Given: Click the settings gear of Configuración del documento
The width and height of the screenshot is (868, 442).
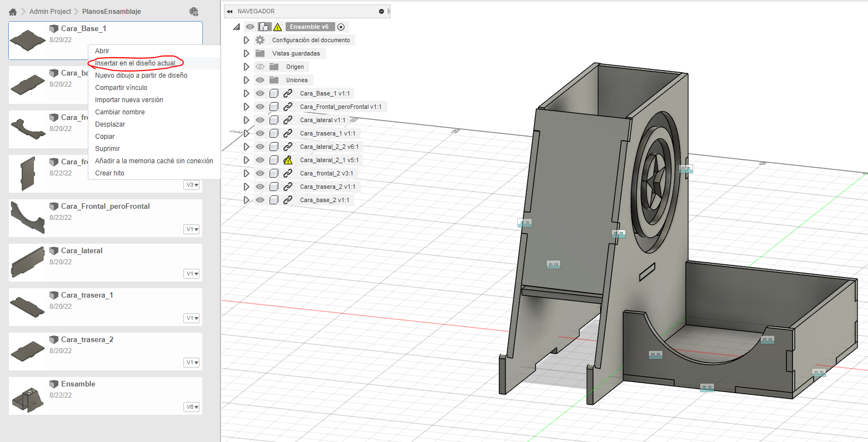Looking at the screenshot, I should (260, 40).
